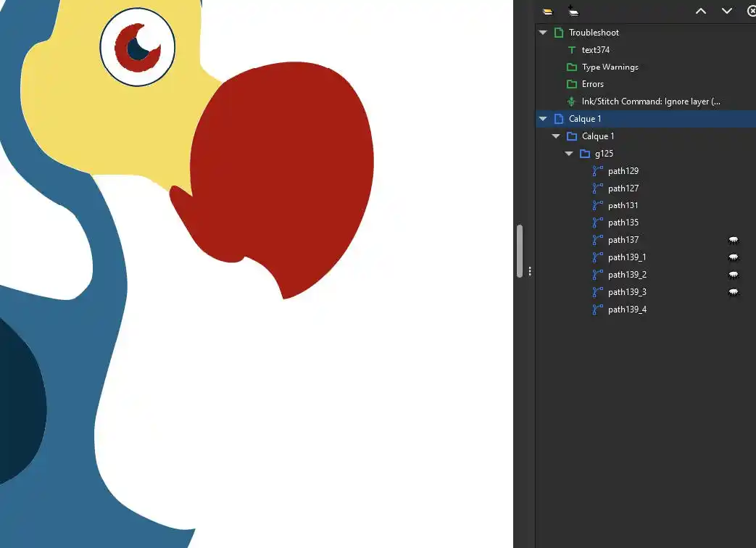Select path139_4 in the objects list
The height and width of the screenshot is (548, 756).
(627, 310)
